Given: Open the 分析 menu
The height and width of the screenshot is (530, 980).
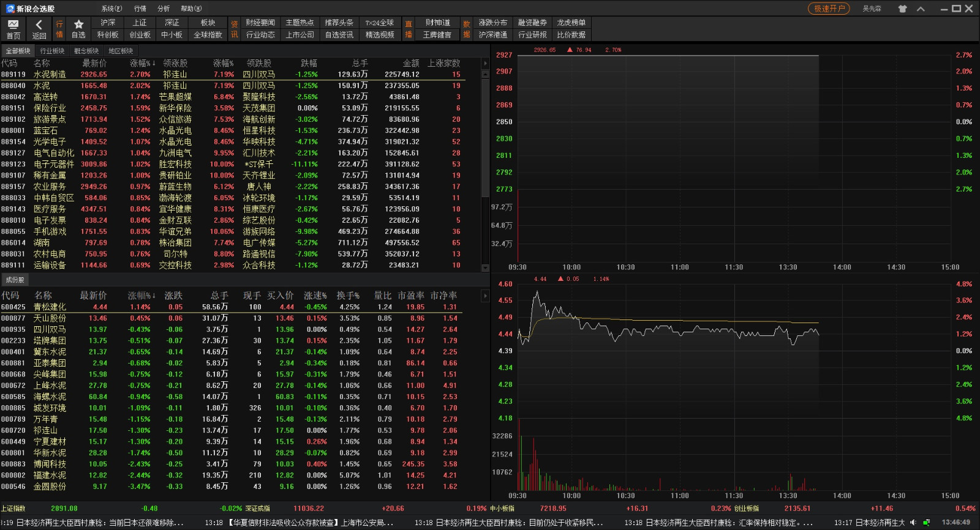Looking at the screenshot, I should (x=164, y=9).
